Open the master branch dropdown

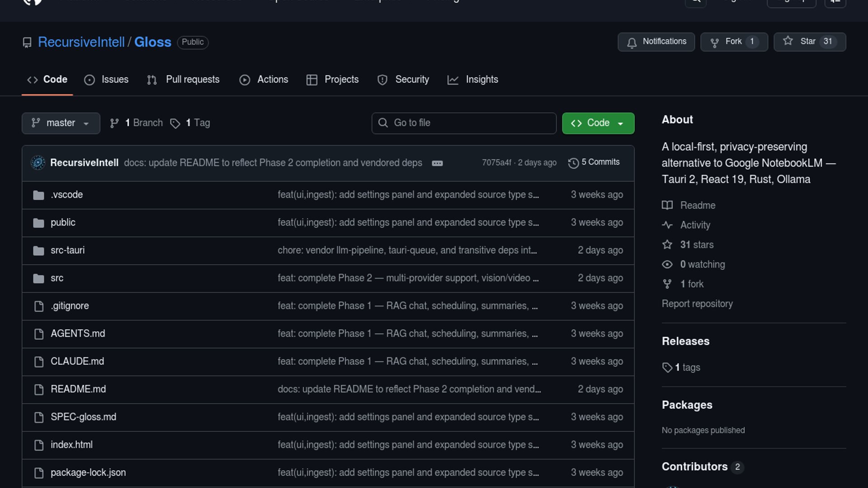pyautogui.click(x=61, y=123)
